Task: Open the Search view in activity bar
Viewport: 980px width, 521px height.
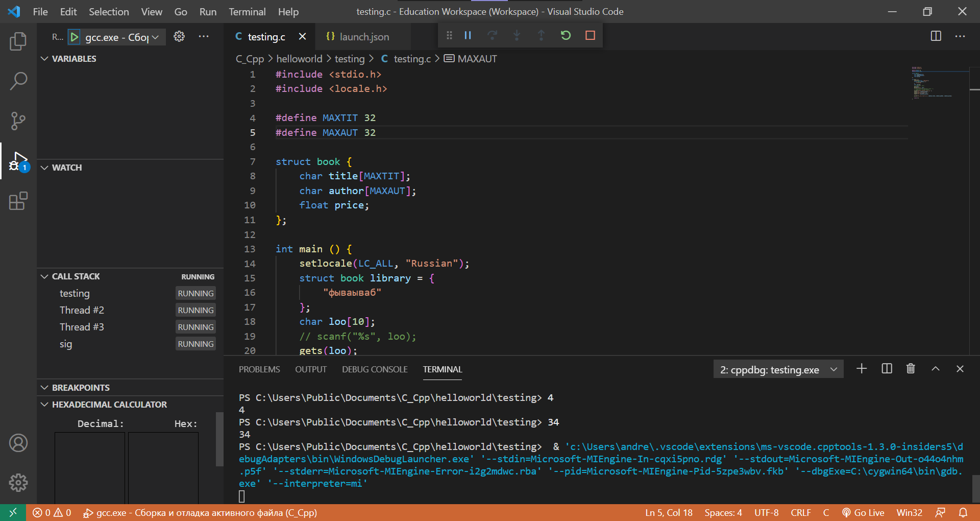Action: (18, 81)
